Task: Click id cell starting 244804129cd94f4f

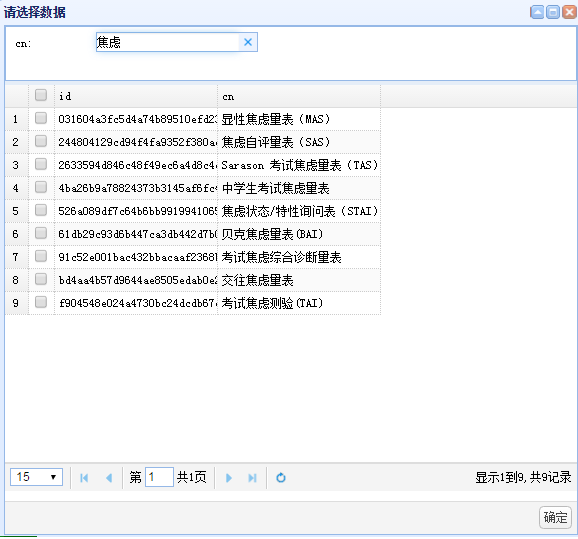Action: point(136,142)
